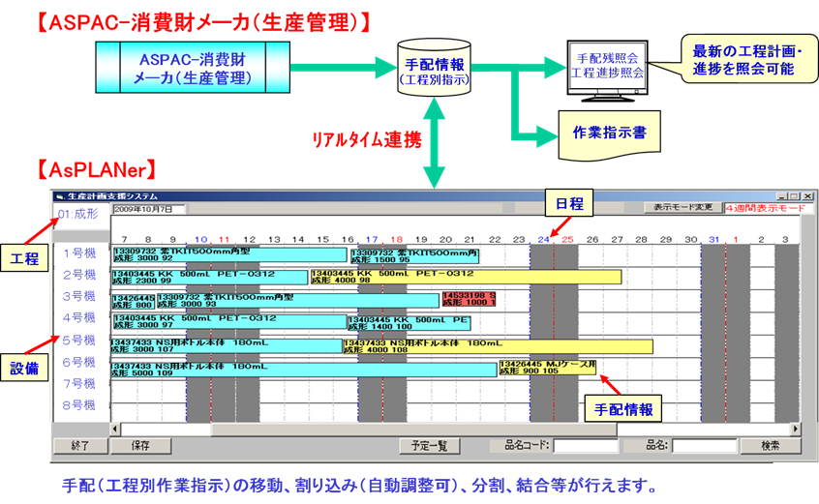Focus the 品名 input field

tap(704, 446)
